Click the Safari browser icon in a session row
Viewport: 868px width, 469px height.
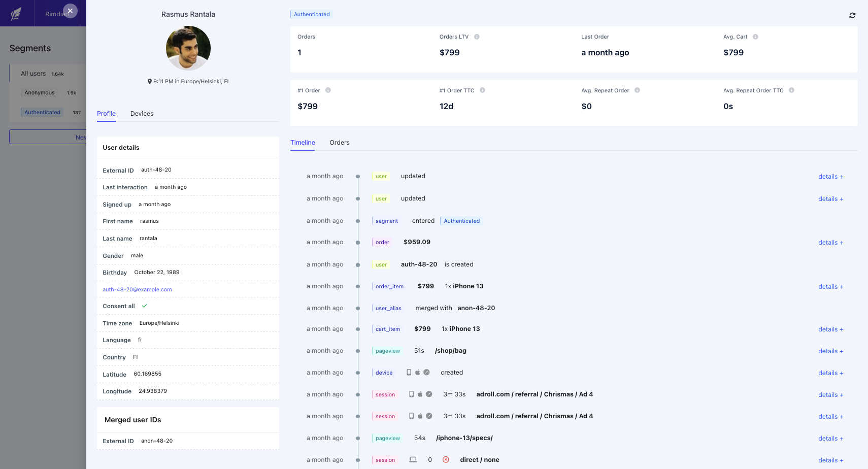(x=429, y=394)
